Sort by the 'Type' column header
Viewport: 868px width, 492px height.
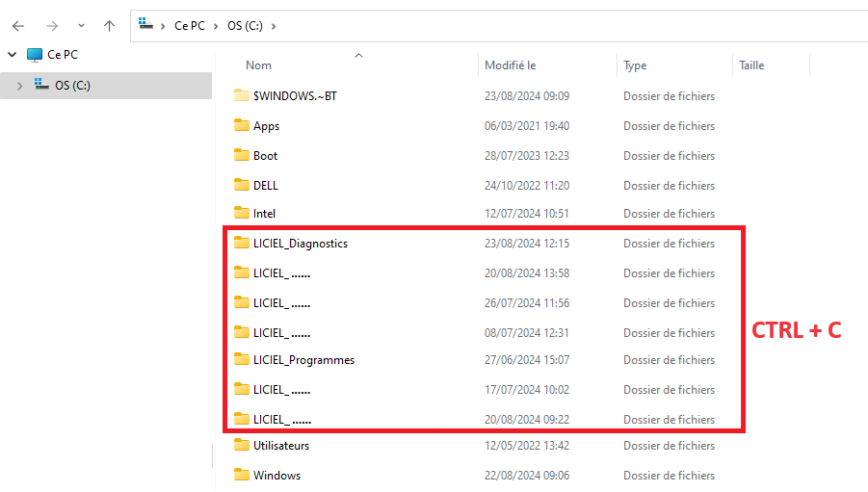point(635,65)
